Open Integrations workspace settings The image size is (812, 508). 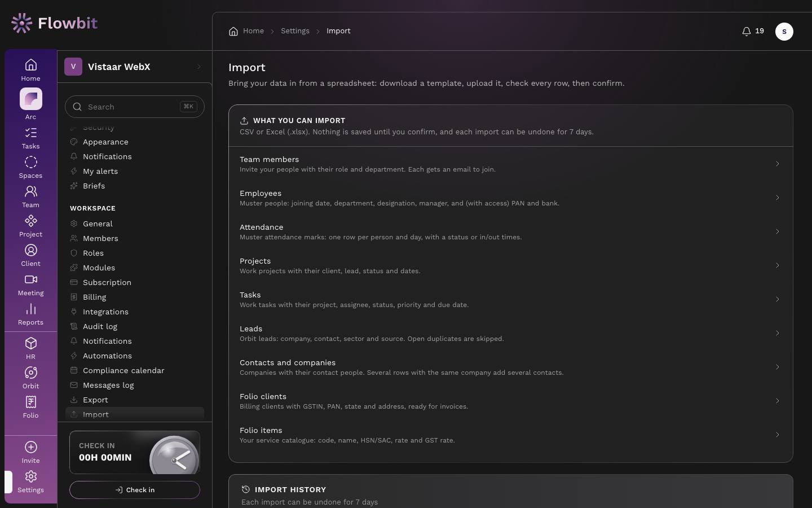(135, 312)
